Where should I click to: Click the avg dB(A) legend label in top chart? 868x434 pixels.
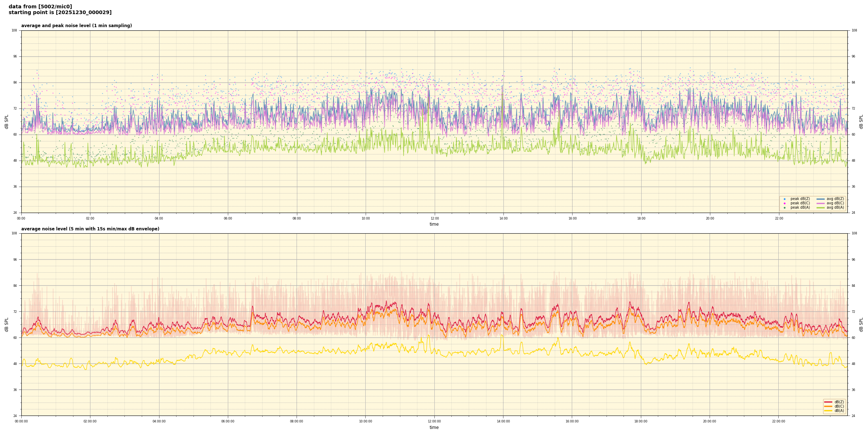tap(835, 208)
